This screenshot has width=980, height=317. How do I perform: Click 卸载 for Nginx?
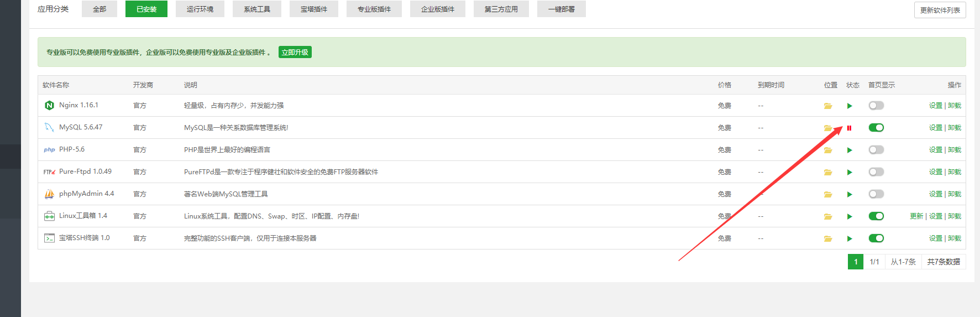pyautogui.click(x=955, y=106)
